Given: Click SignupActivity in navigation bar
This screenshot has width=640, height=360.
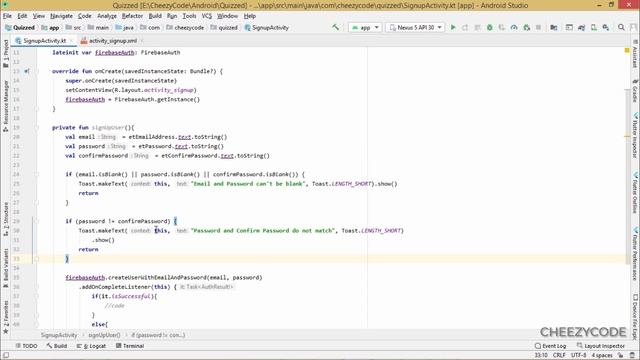Looking at the screenshot, I should coord(267,27).
